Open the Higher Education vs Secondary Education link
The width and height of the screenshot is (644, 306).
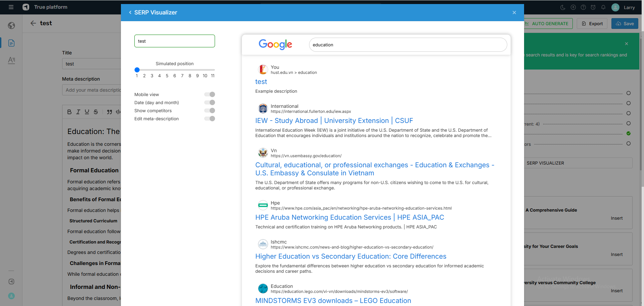350,256
